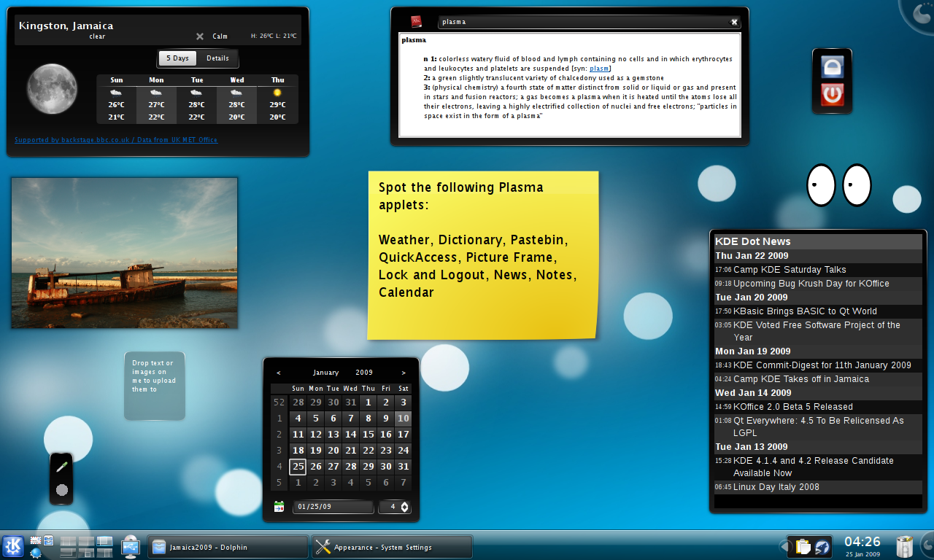Image resolution: width=934 pixels, height=560 pixels.
Task: Select the 5 Days weather tab
Action: pyautogui.click(x=177, y=58)
